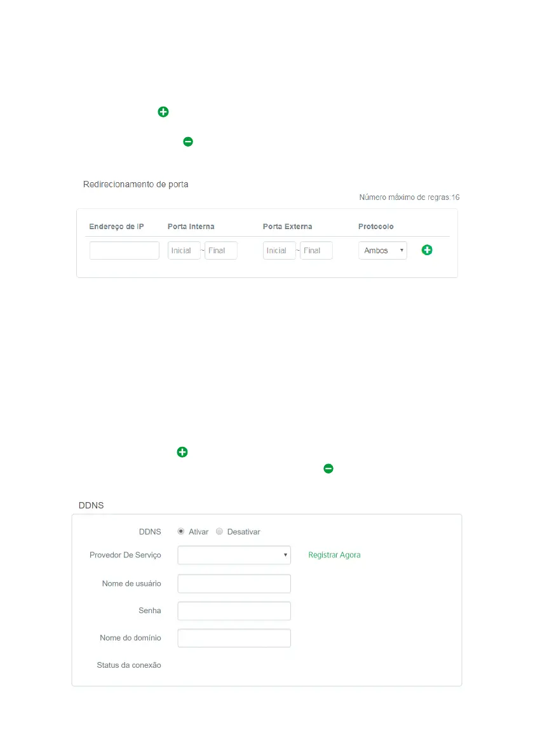Click the 'Nome do domínio' label
The image size is (533, 756).
(130, 637)
